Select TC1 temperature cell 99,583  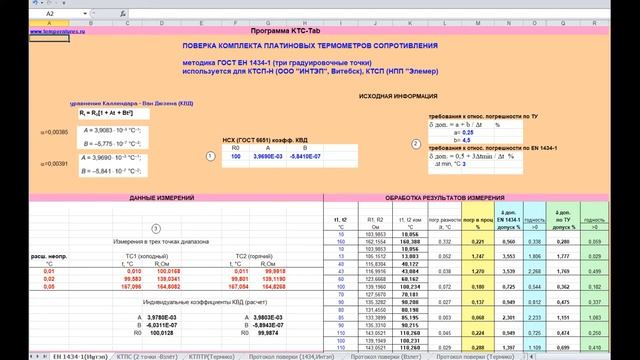[x=133, y=279]
